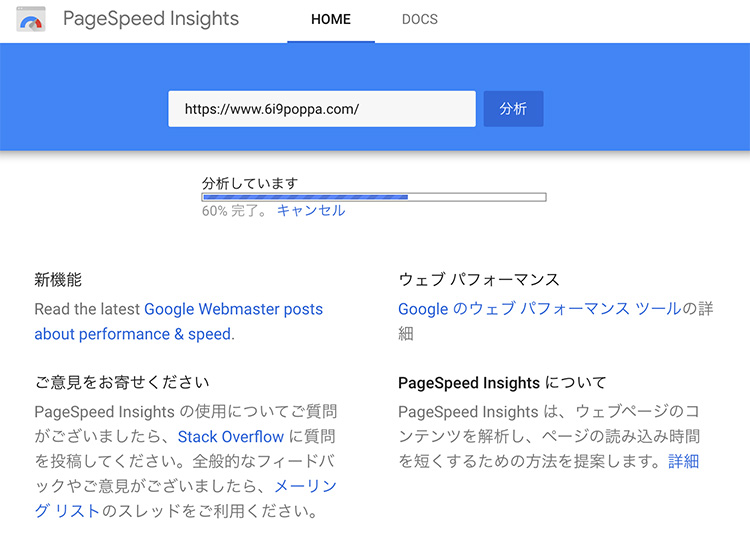Screen dimensions: 750x558
Task: Click the ウェブ パフォーマンス section heading
Action: [x=479, y=279]
